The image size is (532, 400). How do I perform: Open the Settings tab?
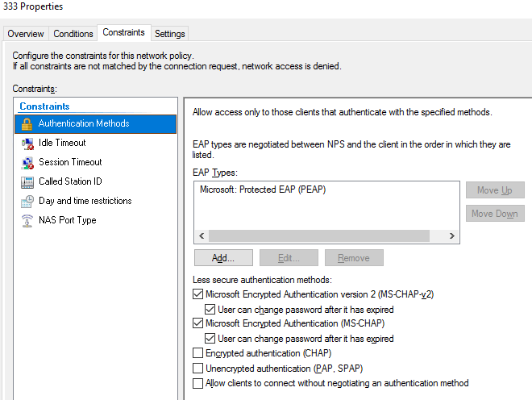(x=169, y=34)
